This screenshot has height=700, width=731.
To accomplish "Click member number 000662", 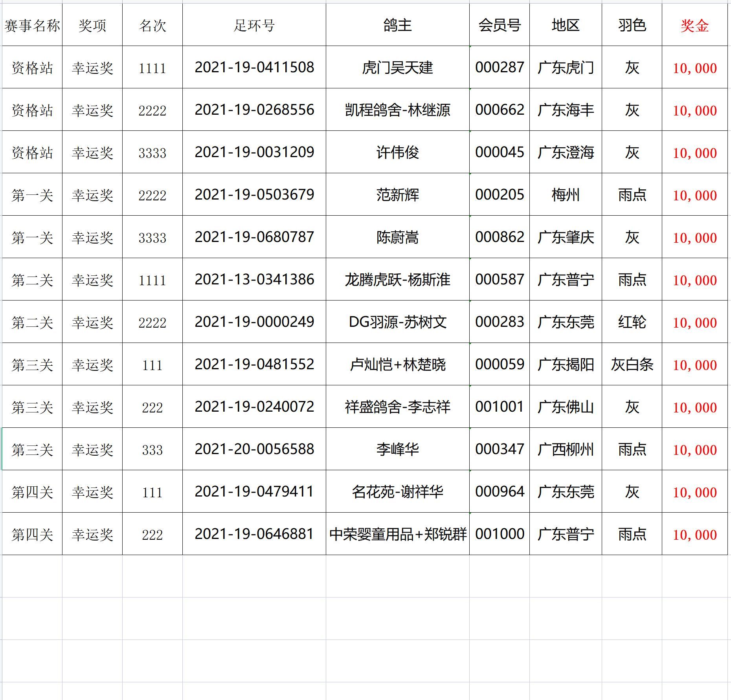I will click(x=500, y=110).
